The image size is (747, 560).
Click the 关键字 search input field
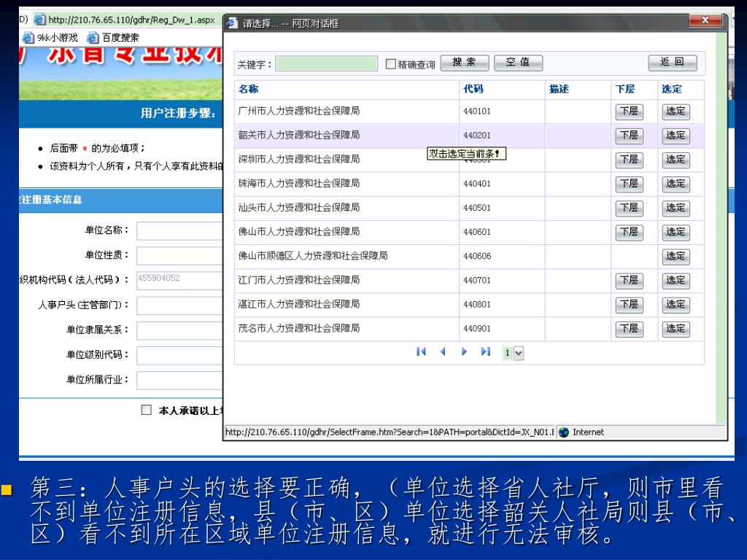click(x=326, y=64)
